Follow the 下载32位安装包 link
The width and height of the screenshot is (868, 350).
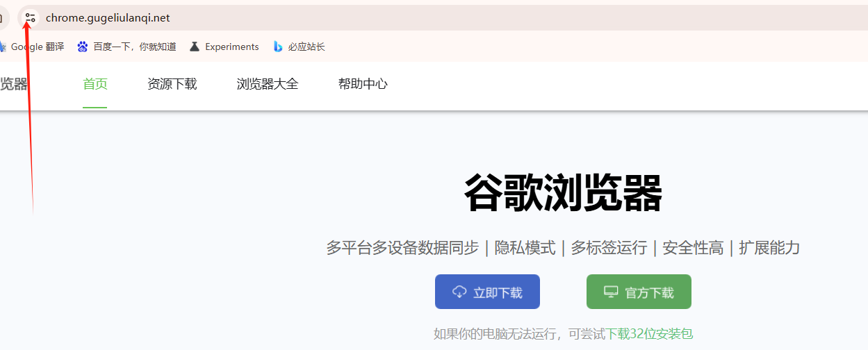coord(649,334)
